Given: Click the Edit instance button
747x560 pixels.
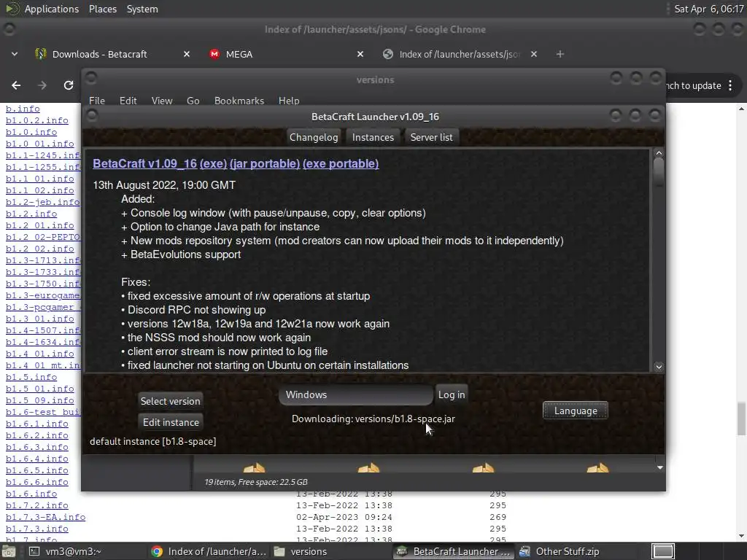Looking at the screenshot, I should [x=171, y=422].
